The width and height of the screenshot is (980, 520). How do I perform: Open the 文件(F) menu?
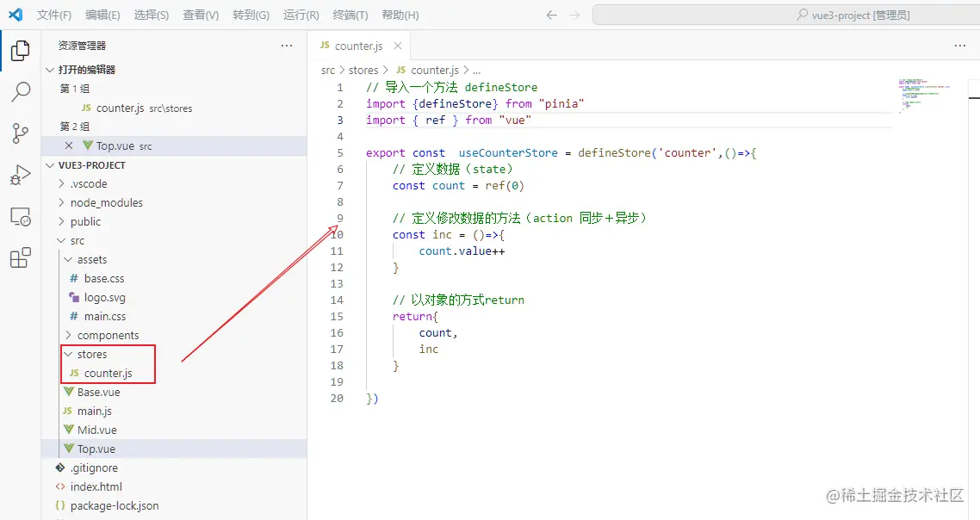(x=53, y=15)
